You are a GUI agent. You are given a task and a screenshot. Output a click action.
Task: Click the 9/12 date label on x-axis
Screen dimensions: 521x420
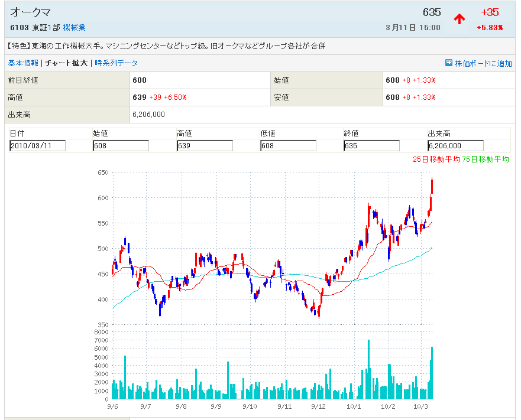[x=318, y=406]
